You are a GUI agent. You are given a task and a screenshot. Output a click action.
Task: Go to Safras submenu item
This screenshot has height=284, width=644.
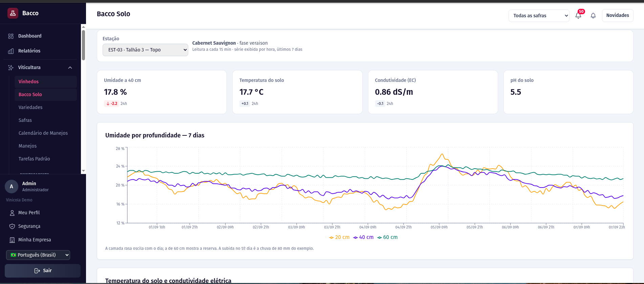click(x=45, y=121)
